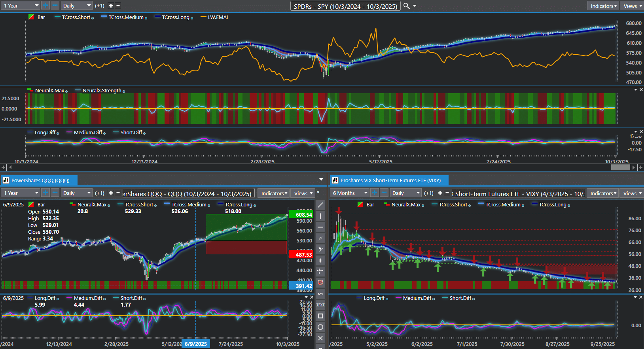
Task: Toggle NeuralX.Strength indicator dot in SPY panel
Action: point(124,92)
